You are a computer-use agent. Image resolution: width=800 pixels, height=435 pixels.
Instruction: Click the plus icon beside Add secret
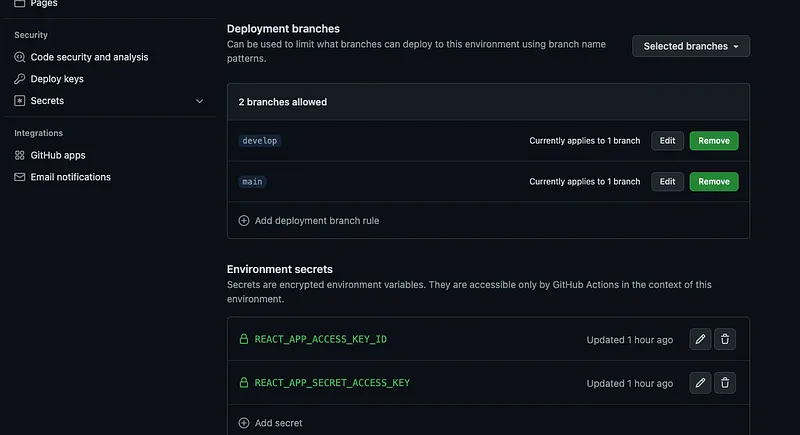(244, 423)
